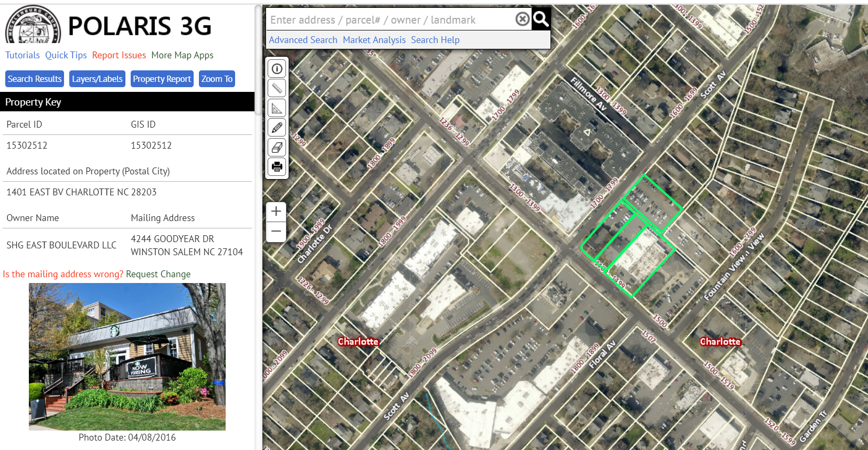The height and width of the screenshot is (450, 868).
Task: Click the Garden Tr street label on map
Action: (813, 426)
